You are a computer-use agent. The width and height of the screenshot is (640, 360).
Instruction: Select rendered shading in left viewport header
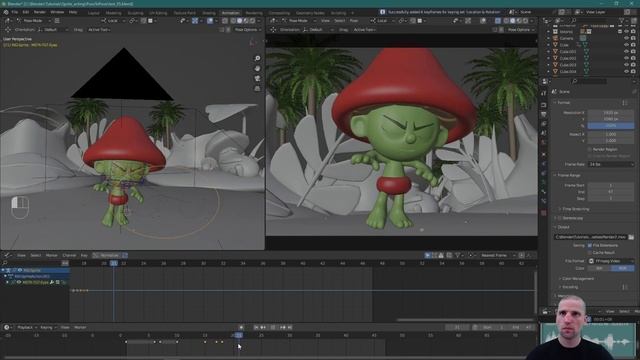(x=253, y=20)
